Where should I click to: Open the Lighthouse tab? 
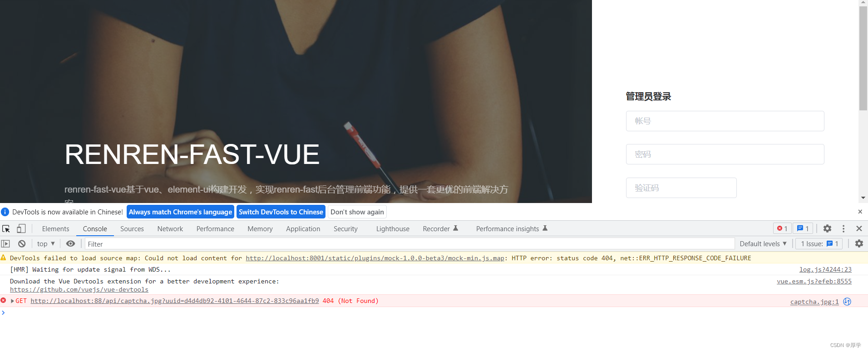(x=393, y=229)
